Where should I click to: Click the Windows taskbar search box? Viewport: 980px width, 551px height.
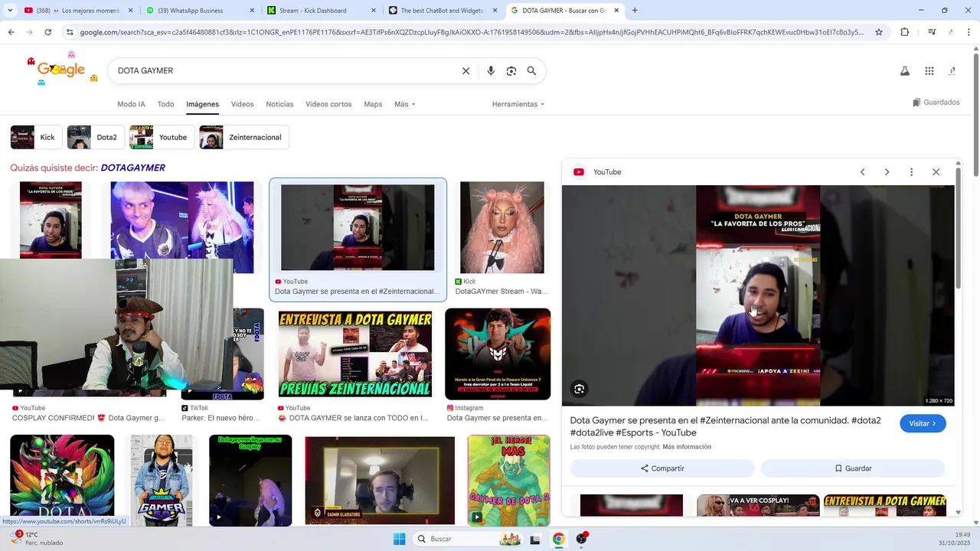click(469, 539)
